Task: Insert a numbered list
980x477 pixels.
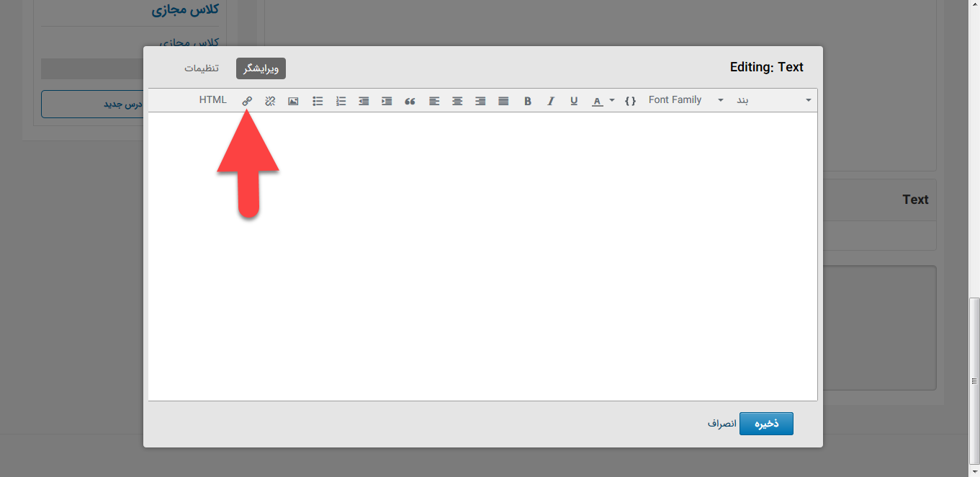Action: (341, 101)
